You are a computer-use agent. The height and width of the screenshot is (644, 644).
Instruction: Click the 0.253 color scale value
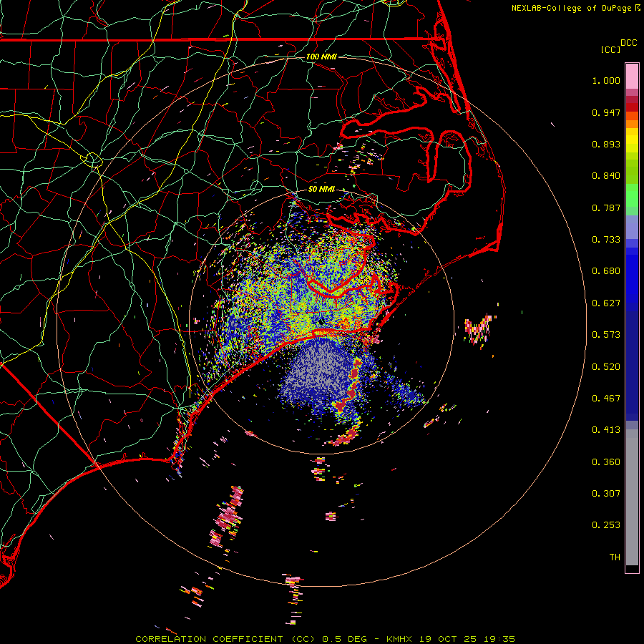point(606,525)
